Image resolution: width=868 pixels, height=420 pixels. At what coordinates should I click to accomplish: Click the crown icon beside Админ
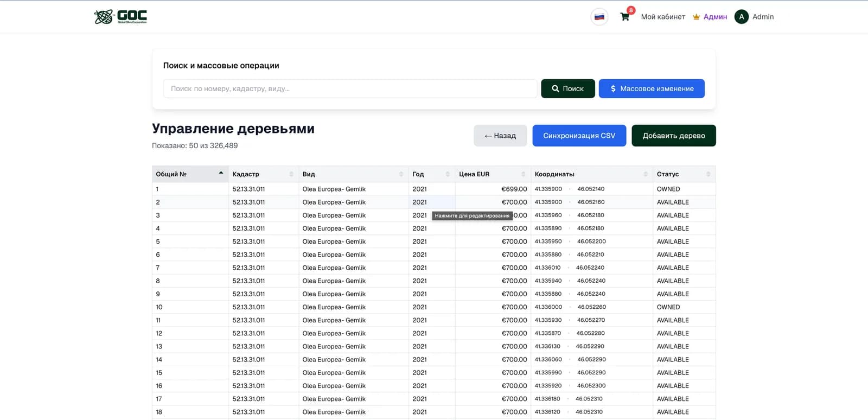(x=696, y=17)
